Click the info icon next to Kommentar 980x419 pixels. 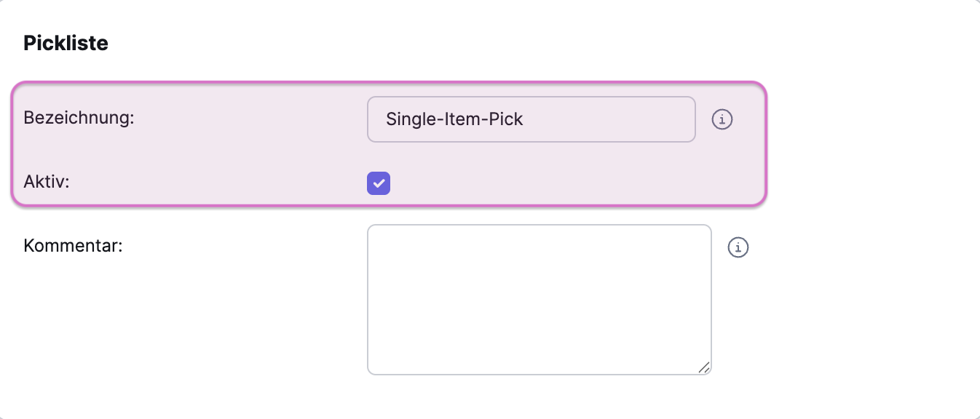click(x=738, y=247)
